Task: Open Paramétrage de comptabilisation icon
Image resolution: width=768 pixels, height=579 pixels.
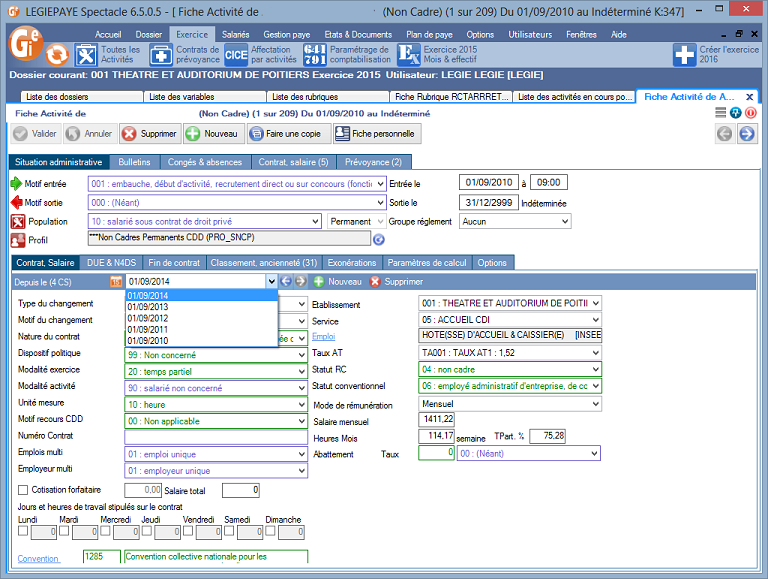Action: coord(314,54)
